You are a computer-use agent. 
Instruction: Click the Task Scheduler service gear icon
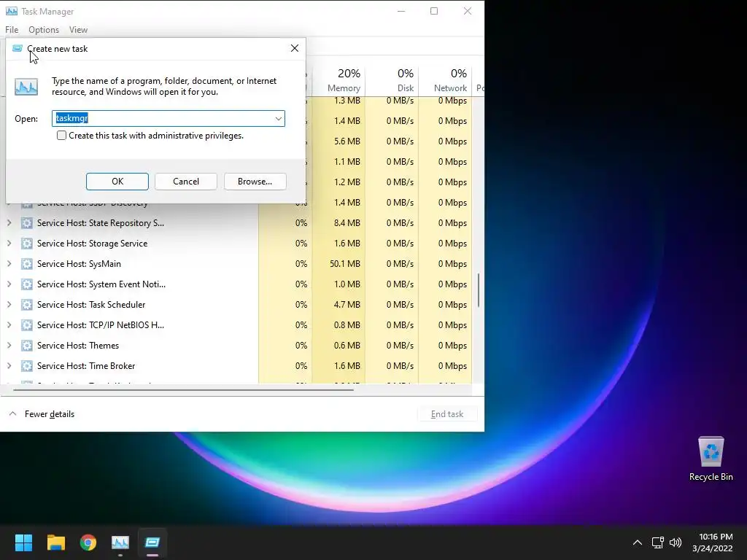point(27,305)
